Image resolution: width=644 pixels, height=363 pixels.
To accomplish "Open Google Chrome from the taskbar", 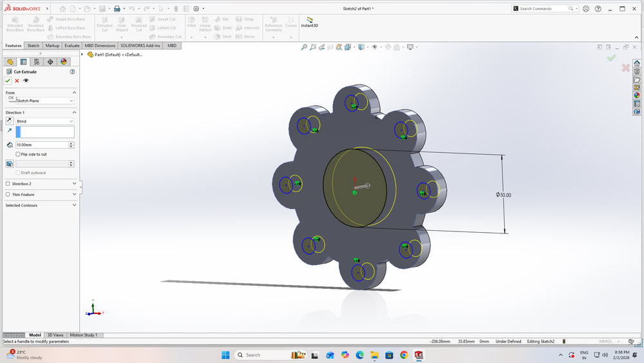I will pyautogui.click(x=404, y=355).
